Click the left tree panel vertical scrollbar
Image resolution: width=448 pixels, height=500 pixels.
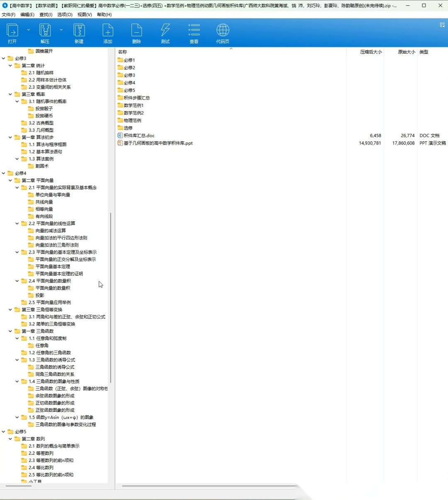111,298
